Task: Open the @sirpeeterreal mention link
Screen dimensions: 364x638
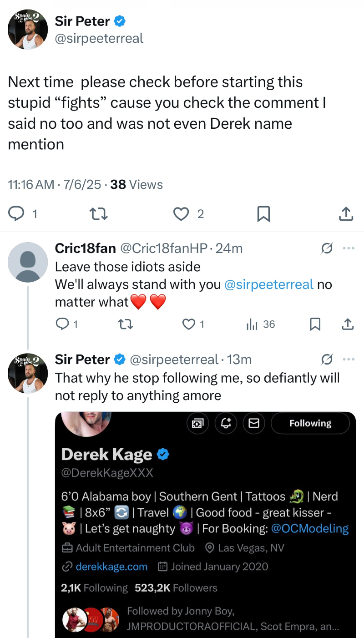Action: (x=269, y=284)
